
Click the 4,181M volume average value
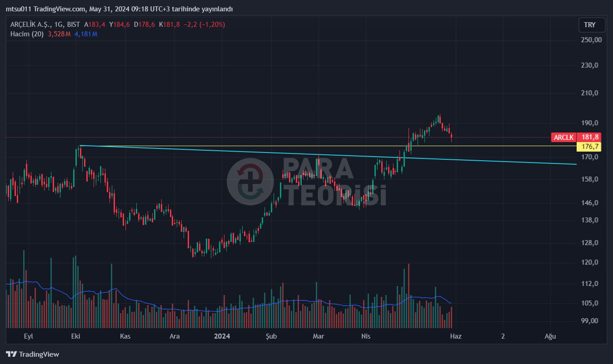click(x=86, y=34)
